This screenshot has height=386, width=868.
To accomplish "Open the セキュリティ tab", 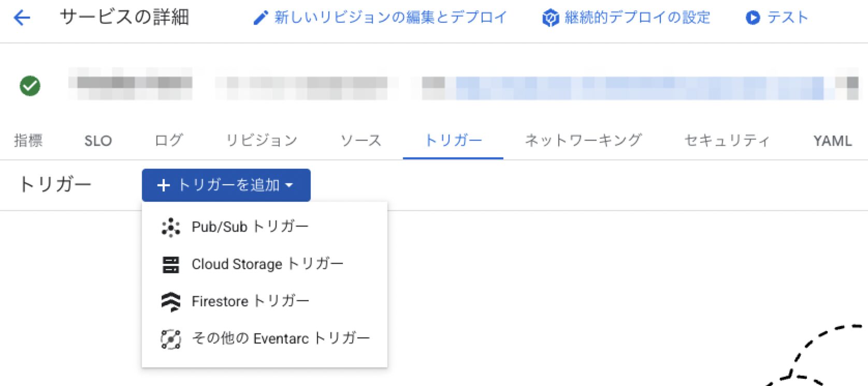I will coord(727,140).
